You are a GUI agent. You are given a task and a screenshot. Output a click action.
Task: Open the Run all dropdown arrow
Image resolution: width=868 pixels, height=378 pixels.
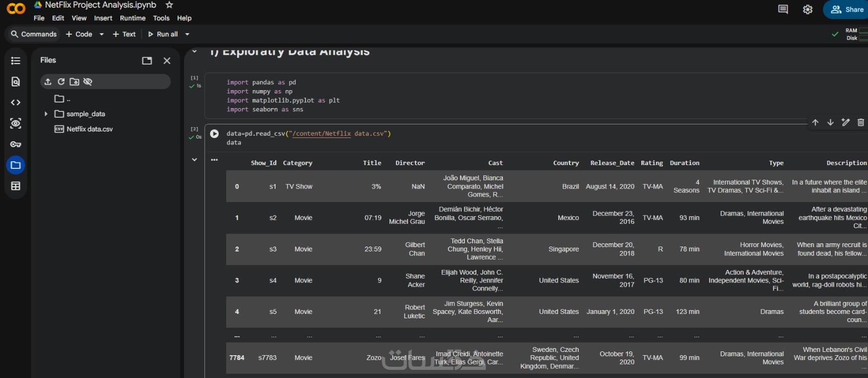[x=187, y=34]
